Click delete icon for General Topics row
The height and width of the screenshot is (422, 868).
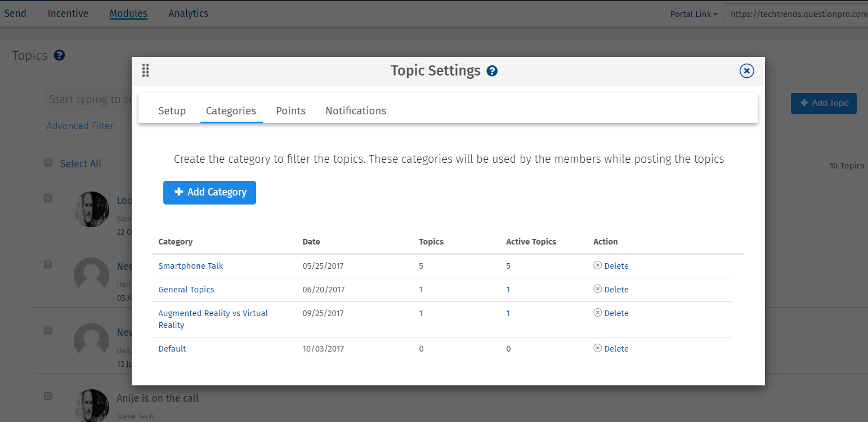pyautogui.click(x=598, y=289)
